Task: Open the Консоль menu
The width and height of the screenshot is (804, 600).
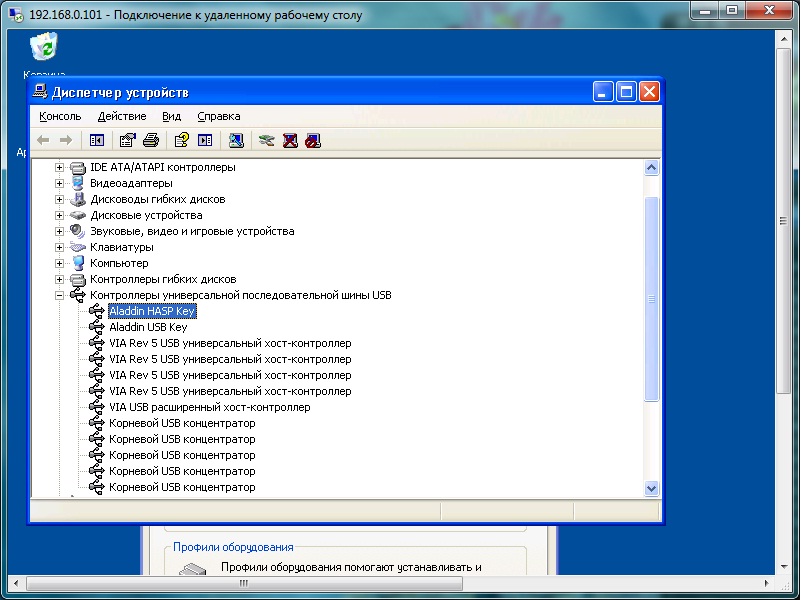Action: click(x=60, y=116)
